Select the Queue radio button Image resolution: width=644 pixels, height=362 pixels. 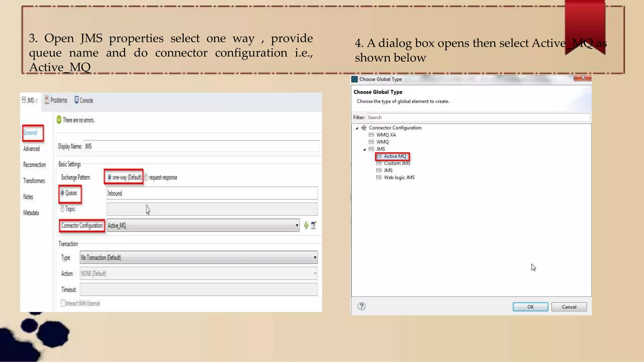pos(62,193)
